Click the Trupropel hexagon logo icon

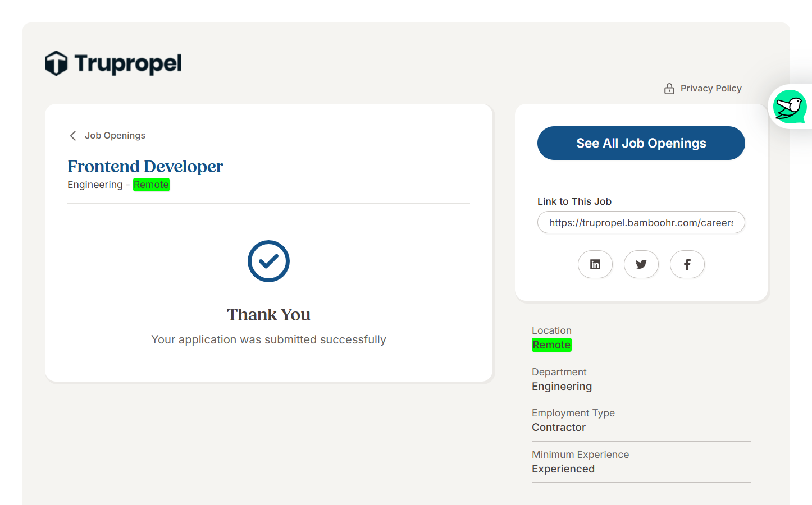(56, 63)
